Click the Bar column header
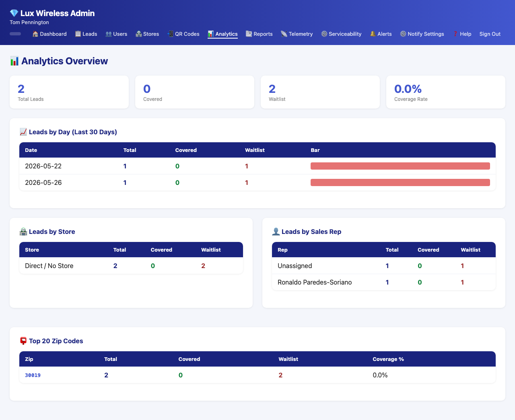Viewport: 515px width, 420px height. (315, 150)
